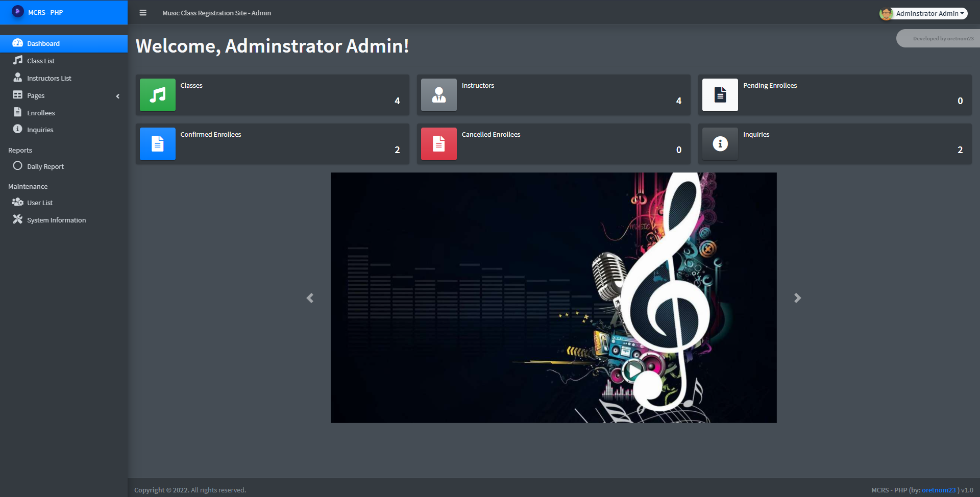Click the MCRS - PHP logo icon

click(x=18, y=11)
